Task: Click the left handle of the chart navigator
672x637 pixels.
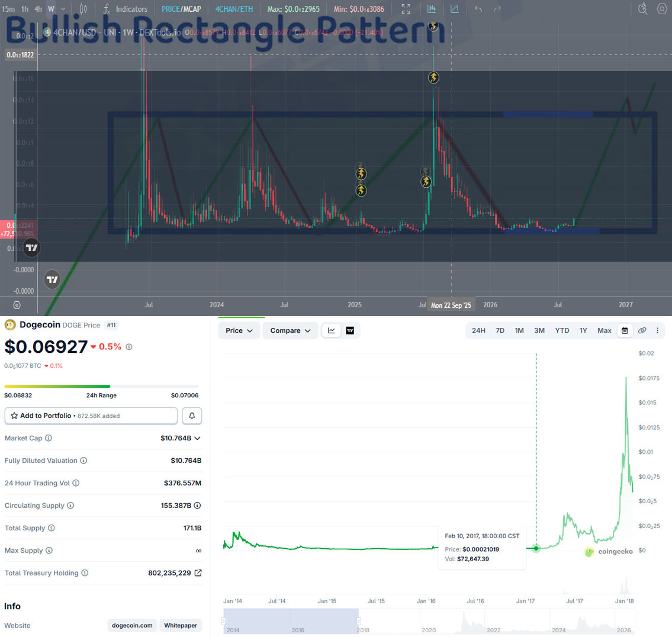Action: [x=223, y=621]
